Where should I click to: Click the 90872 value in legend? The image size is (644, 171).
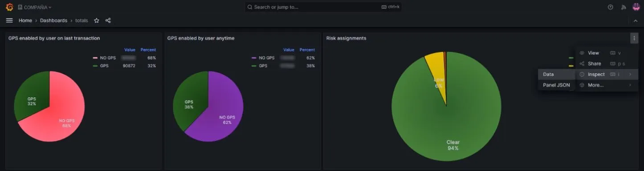(x=129, y=66)
